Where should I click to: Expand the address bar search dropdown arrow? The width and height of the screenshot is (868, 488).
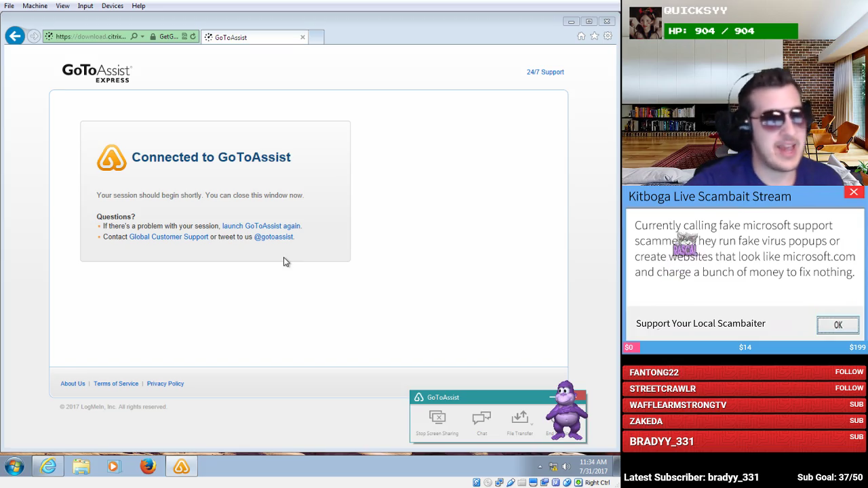[x=142, y=37]
